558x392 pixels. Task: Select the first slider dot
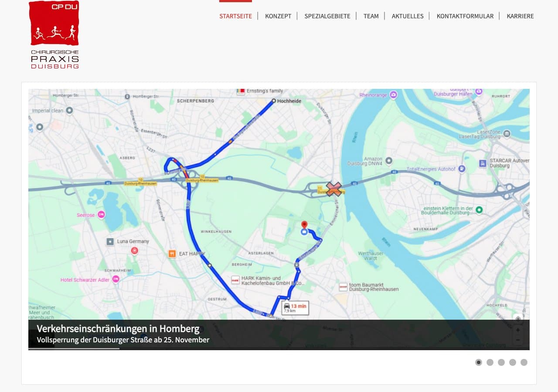pos(479,362)
